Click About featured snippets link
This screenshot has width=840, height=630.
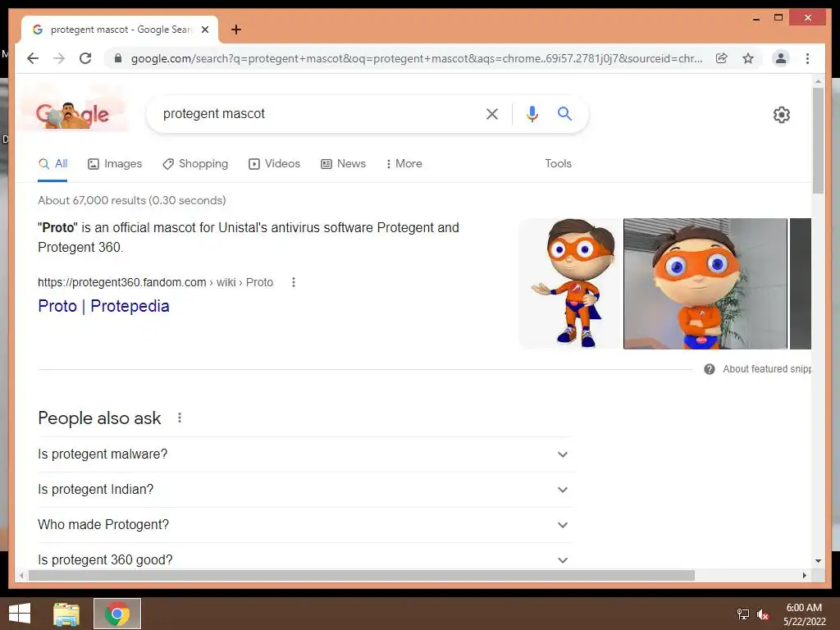(x=767, y=369)
